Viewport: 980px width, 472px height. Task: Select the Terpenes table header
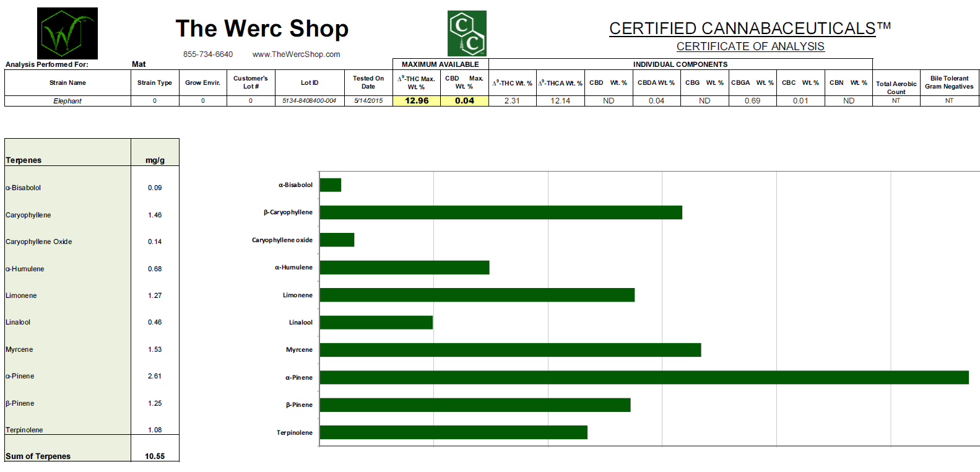[24, 160]
